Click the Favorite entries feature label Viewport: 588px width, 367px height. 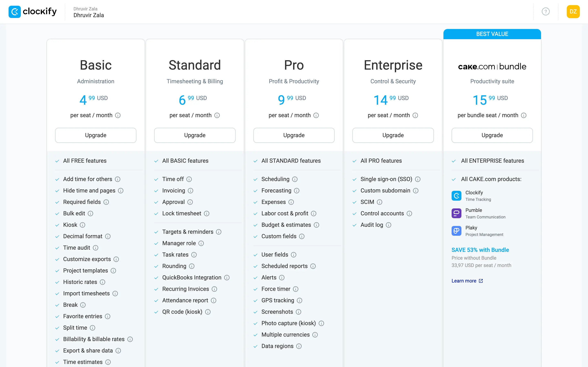pyautogui.click(x=82, y=316)
